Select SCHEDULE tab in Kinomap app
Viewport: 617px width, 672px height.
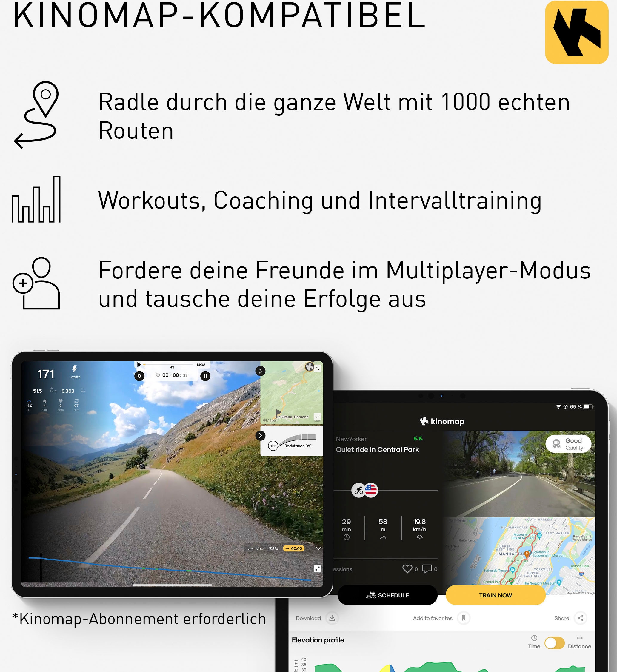pyautogui.click(x=389, y=595)
